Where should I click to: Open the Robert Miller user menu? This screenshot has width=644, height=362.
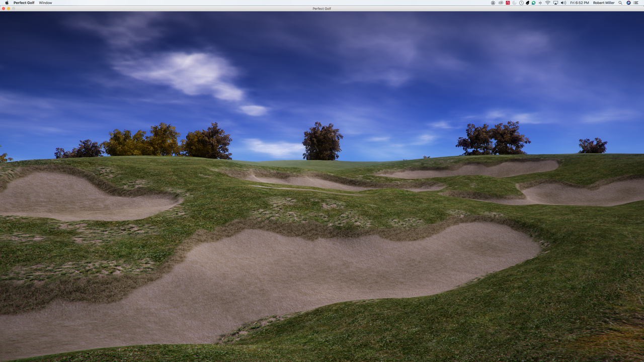coord(604,3)
